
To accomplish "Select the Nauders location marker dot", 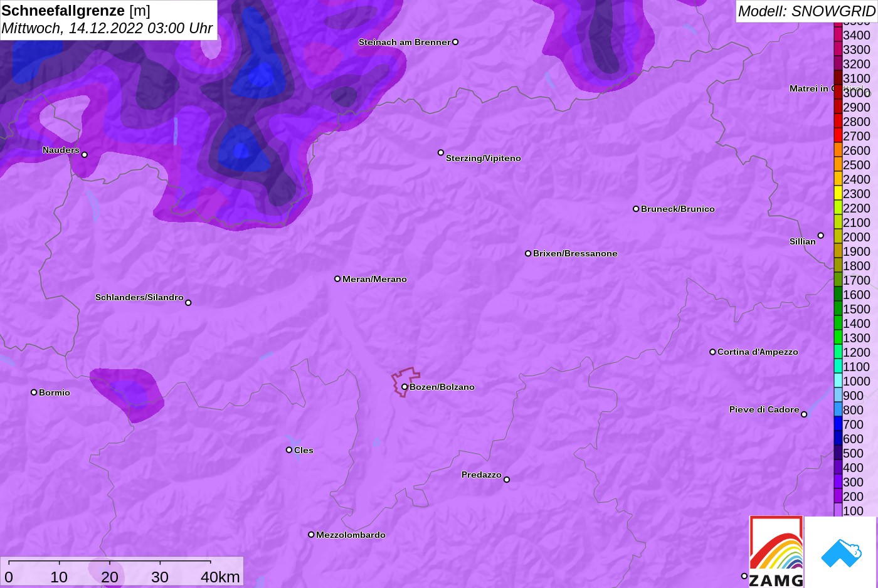I will coord(85,155).
